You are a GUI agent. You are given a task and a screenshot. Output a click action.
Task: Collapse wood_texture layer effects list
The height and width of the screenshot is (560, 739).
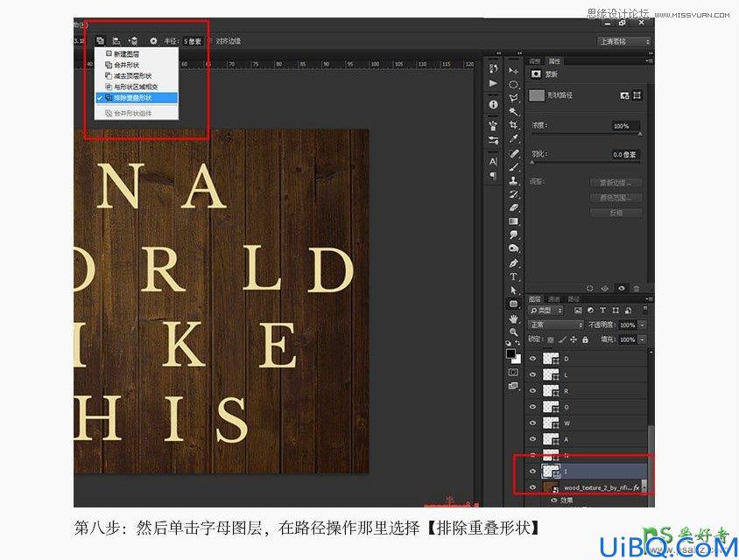click(x=644, y=487)
